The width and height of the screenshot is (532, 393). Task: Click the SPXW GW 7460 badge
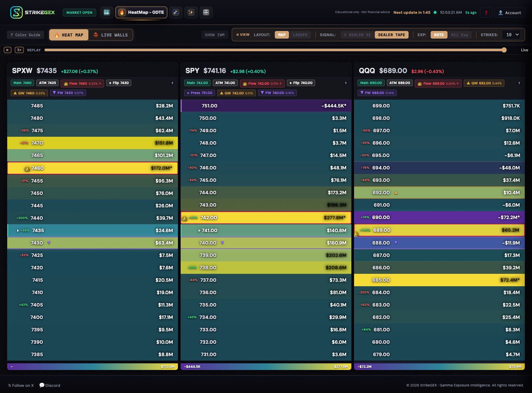click(29, 93)
